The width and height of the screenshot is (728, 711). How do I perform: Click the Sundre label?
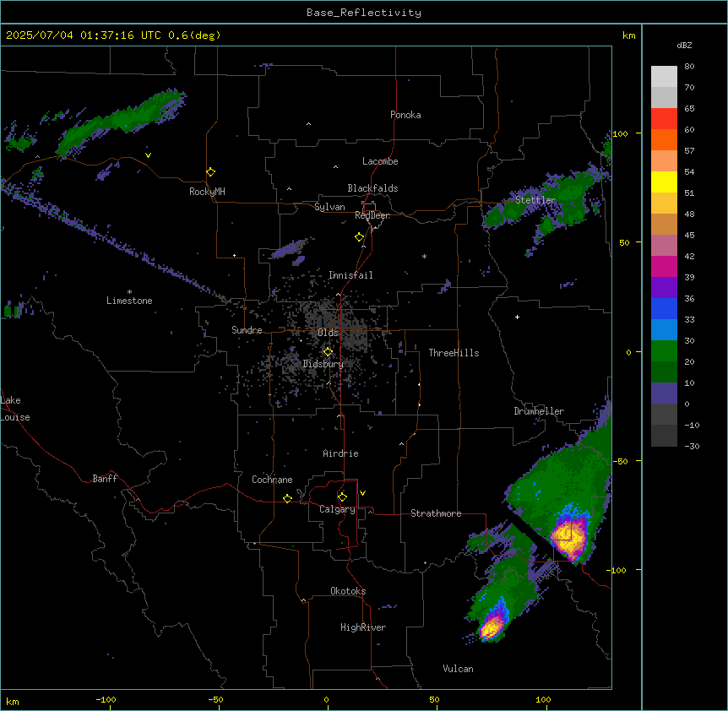pos(247,330)
